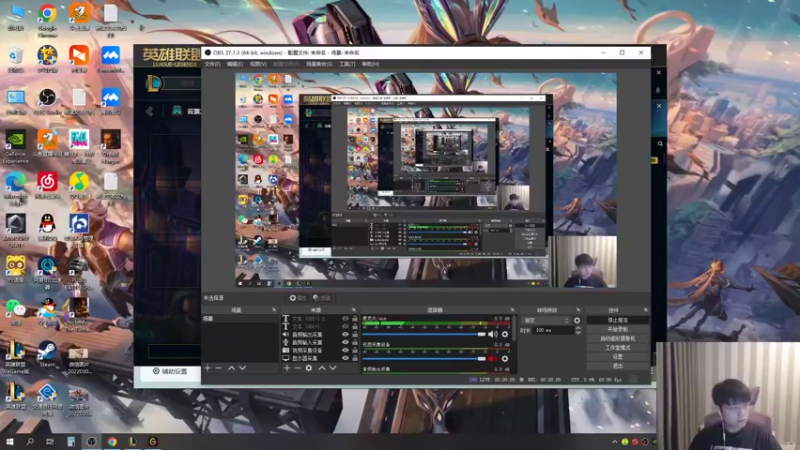The height and width of the screenshot is (450, 800).
Task: Open 设置 from the controls panel
Action: (x=617, y=357)
